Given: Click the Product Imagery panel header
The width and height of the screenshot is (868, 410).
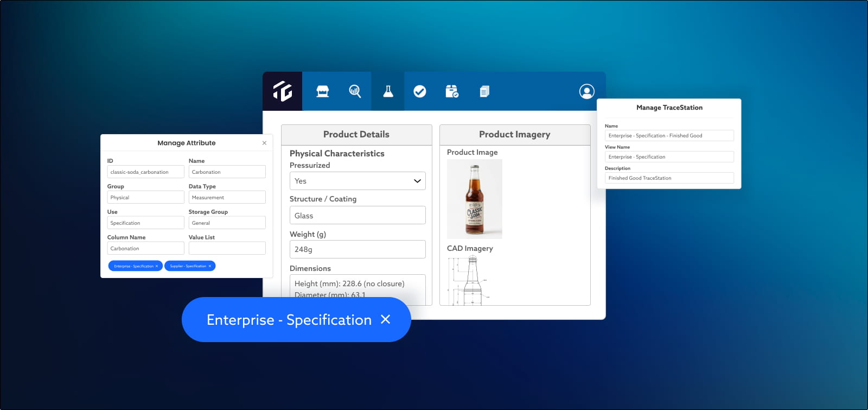Looking at the screenshot, I should click(x=515, y=135).
